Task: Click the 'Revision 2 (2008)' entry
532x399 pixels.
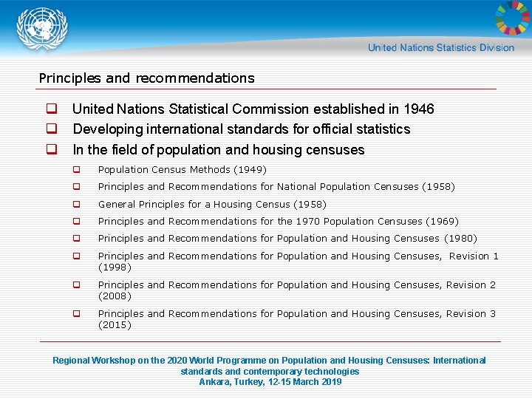Action: click(x=297, y=290)
